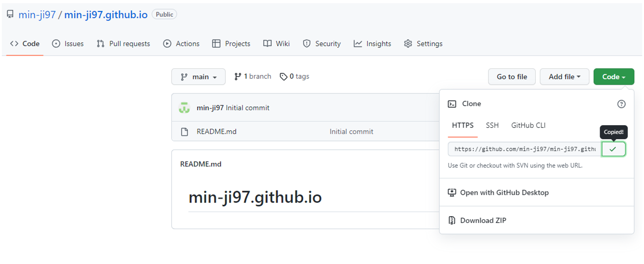Select the HTTPS clone tab
The width and height of the screenshot is (644, 264).
point(463,126)
